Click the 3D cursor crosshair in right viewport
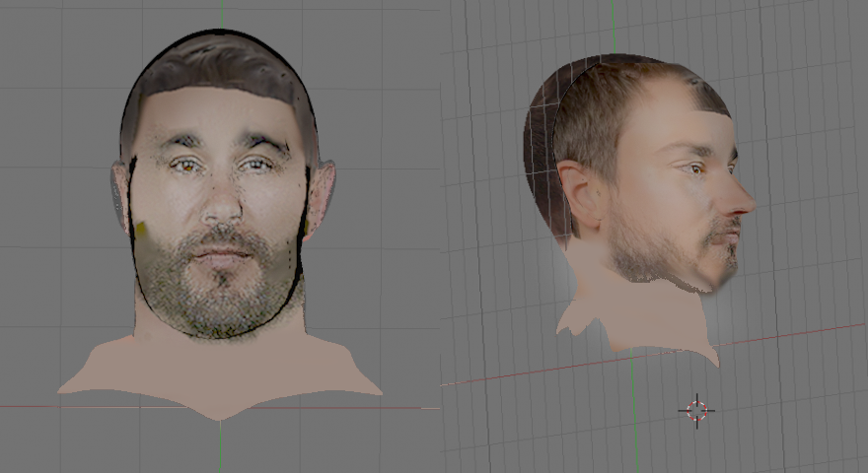This screenshot has height=473, width=868. (696, 411)
